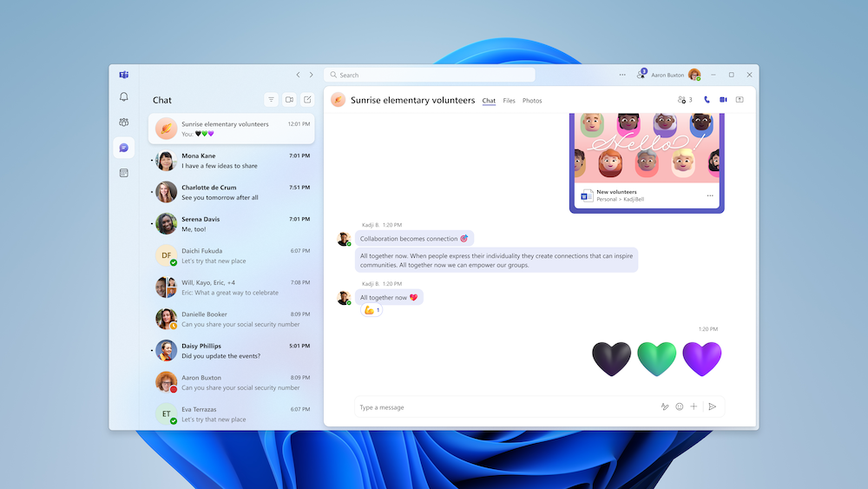Open Settings and more ellipsis menu

tap(622, 75)
